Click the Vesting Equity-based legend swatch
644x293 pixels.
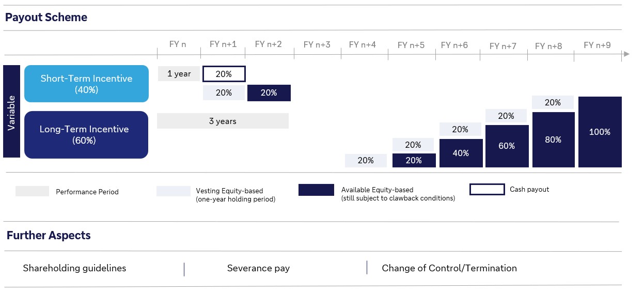(x=173, y=191)
